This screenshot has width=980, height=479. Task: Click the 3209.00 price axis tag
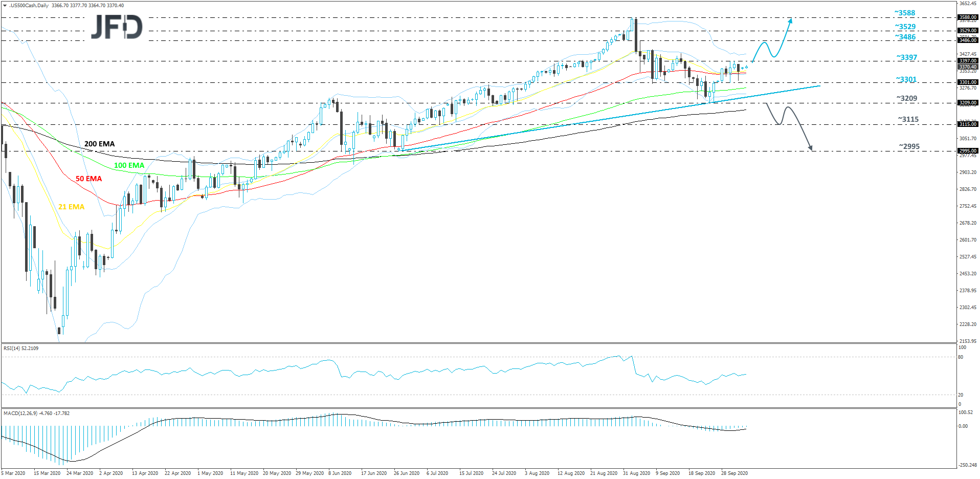click(968, 103)
